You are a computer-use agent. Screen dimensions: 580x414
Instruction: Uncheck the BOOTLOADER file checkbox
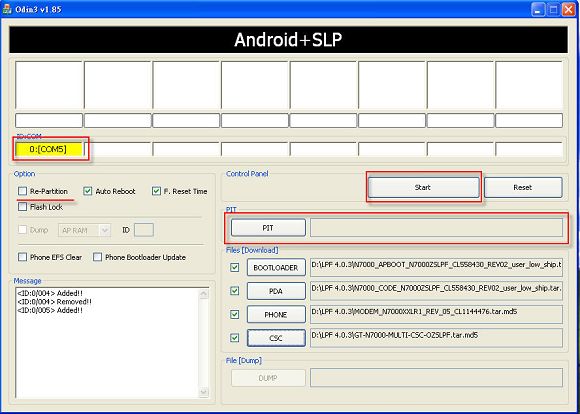point(235,267)
